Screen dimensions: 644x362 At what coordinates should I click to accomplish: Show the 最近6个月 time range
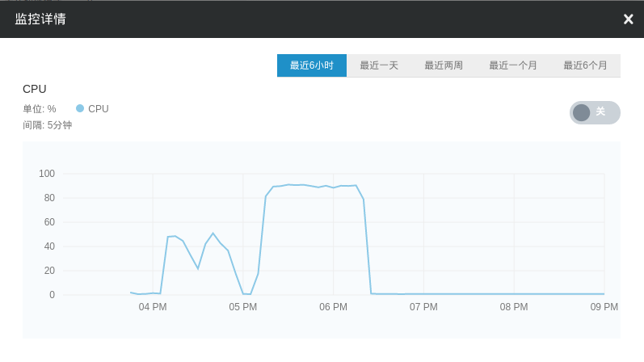click(x=585, y=65)
